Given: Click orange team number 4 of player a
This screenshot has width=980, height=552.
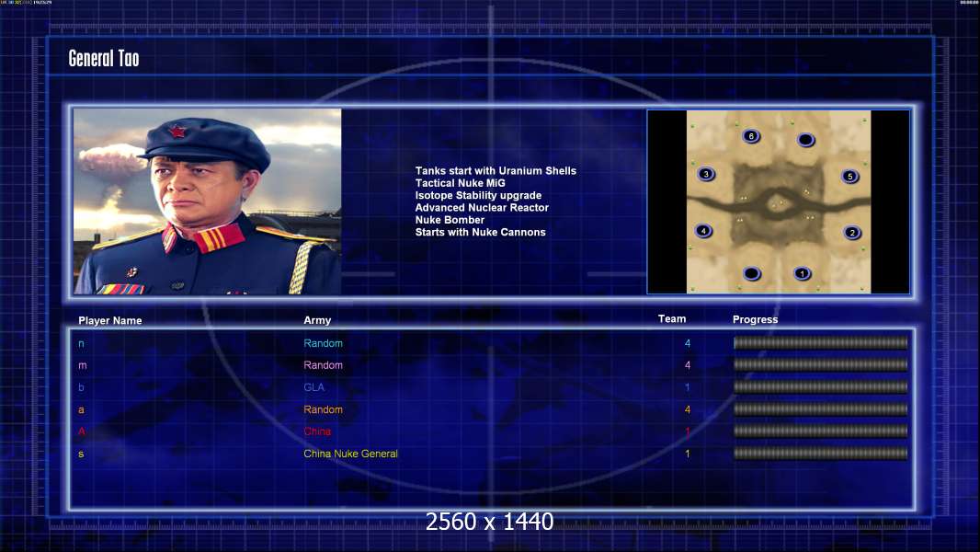Looking at the screenshot, I should [x=688, y=410].
